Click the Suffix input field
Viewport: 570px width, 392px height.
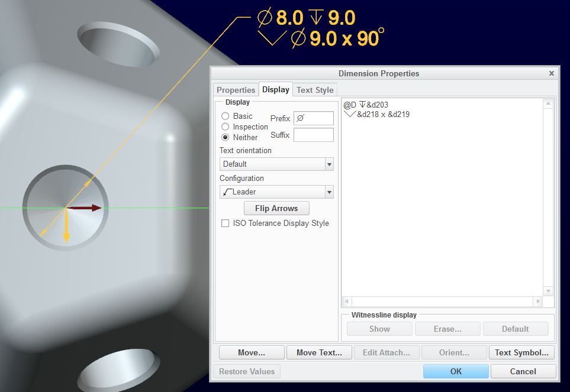(313, 135)
